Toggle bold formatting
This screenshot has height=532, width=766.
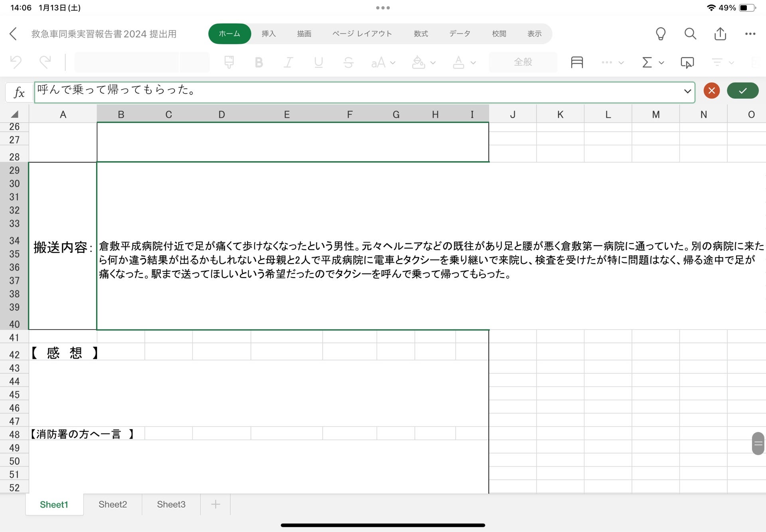pyautogui.click(x=259, y=62)
